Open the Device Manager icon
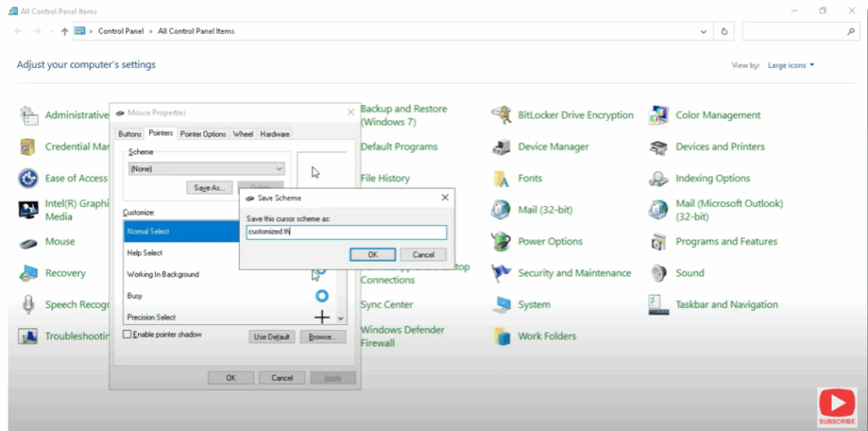 pyautogui.click(x=501, y=147)
